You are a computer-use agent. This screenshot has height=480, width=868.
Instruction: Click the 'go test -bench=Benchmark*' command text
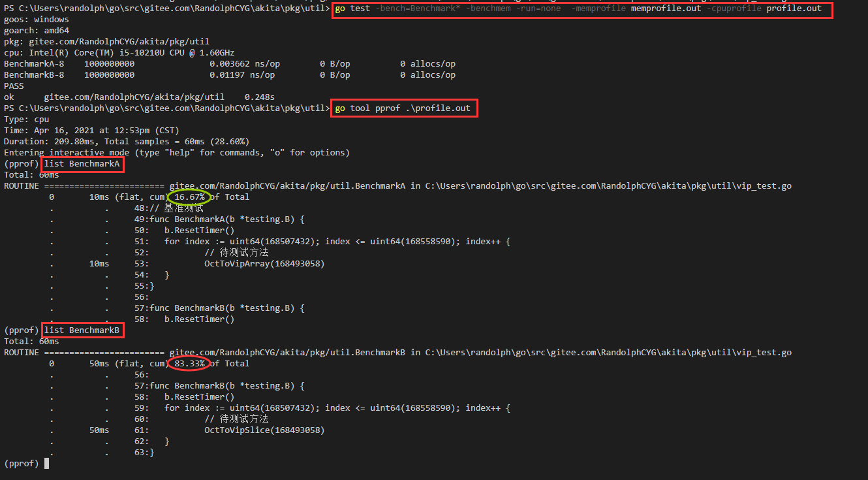pyautogui.click(x=578, y=9)
